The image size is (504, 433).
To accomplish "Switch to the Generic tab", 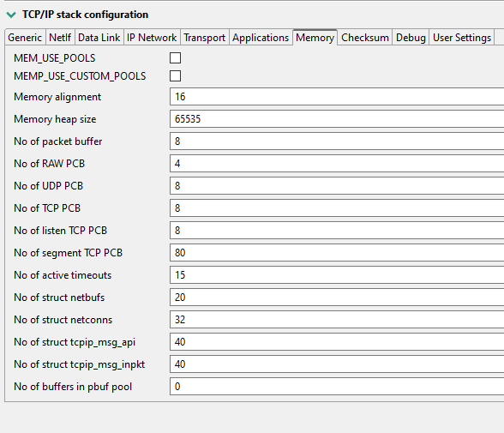I will tap(25, 38).
